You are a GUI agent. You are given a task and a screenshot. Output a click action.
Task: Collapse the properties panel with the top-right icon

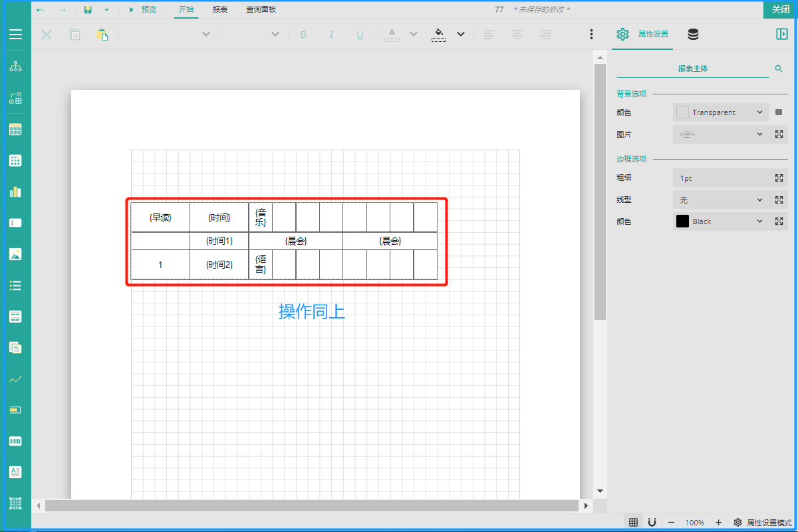[x=782, y=35]
